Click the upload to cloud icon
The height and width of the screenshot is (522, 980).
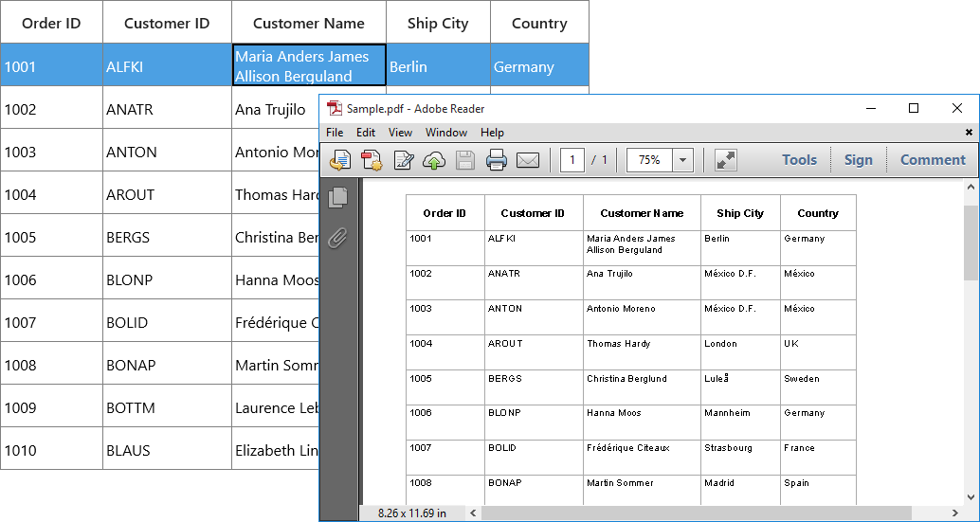(434, 160)
